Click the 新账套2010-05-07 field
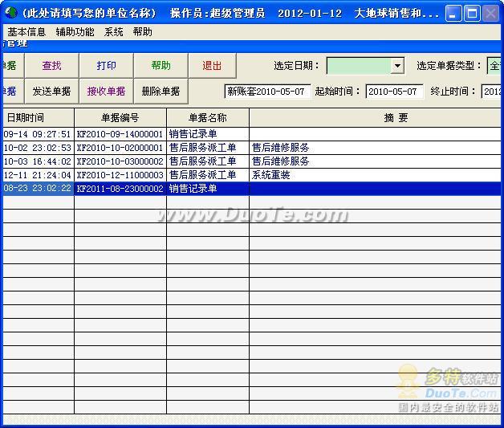Screen dimensions: 504x428 click(x=267, y=92)
